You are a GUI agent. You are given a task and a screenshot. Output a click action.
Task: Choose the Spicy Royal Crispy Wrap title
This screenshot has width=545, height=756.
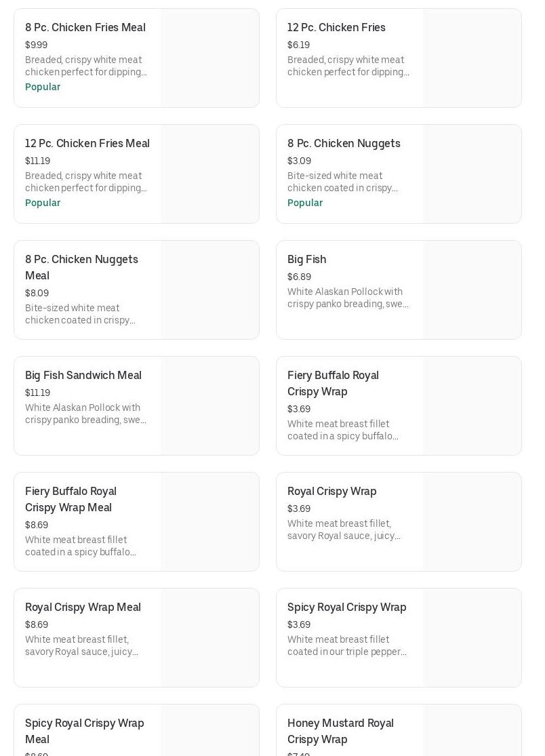coord(346,608)
